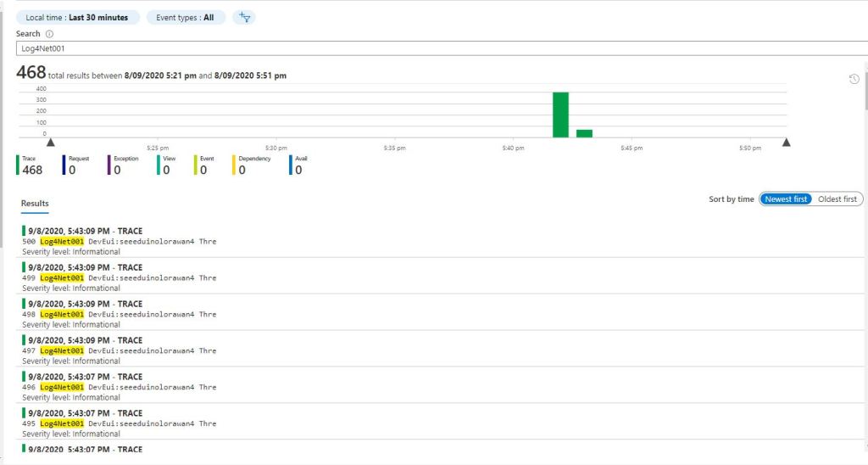Select the Avail event type count

[x=298, y=170]
